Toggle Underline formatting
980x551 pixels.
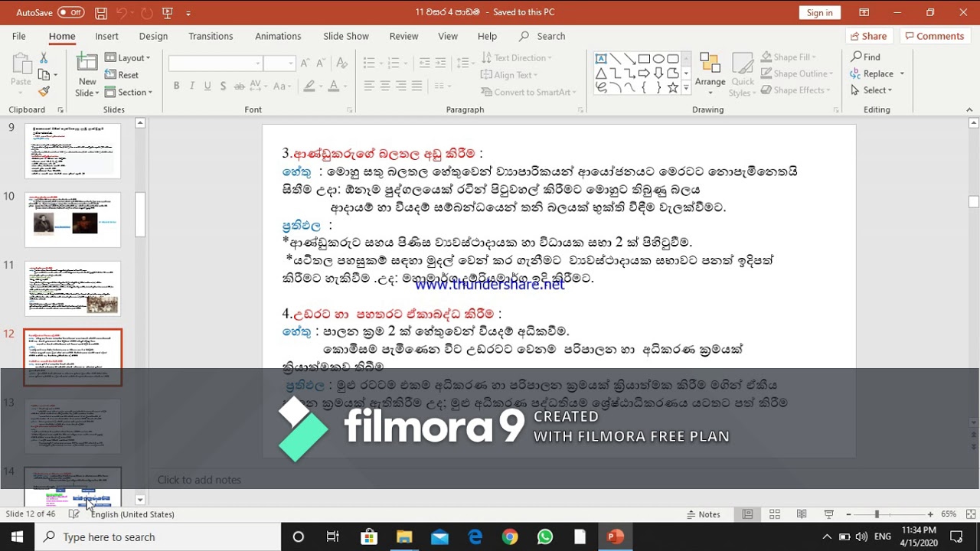207,86
